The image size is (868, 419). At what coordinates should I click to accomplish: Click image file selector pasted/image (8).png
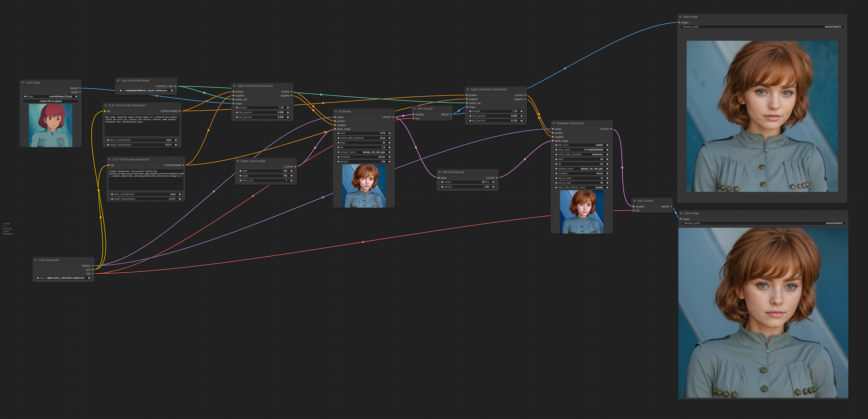pos(51,96)
